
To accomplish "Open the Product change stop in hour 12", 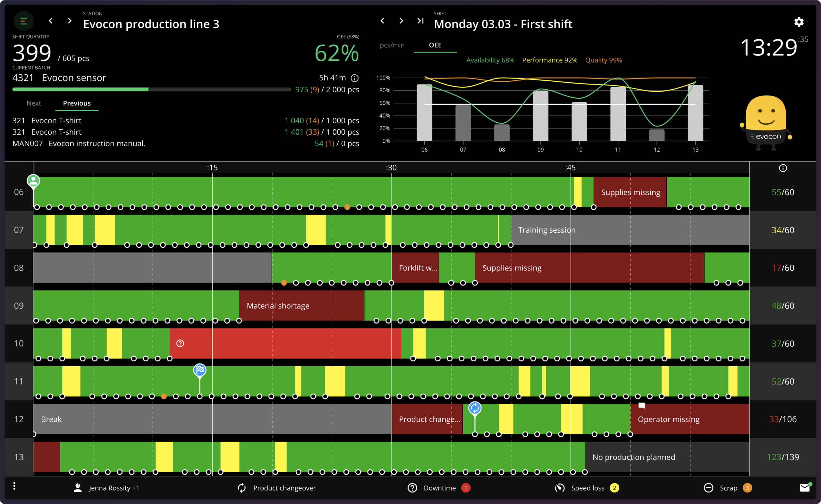I will pos(427,419).
